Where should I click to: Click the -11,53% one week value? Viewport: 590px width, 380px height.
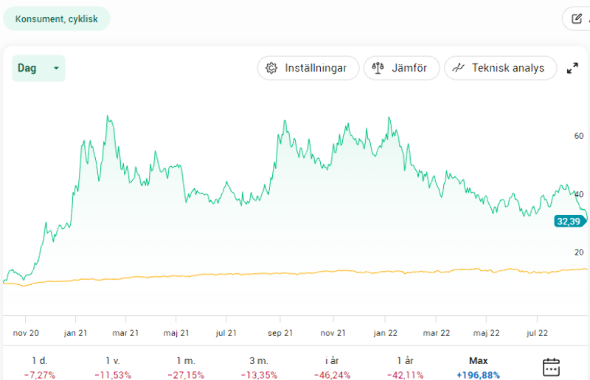point(113,375)
